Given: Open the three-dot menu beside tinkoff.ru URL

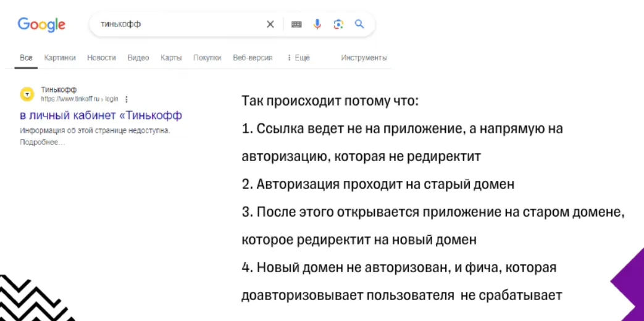Looking at the screenshot, I should tap(127, 99).
